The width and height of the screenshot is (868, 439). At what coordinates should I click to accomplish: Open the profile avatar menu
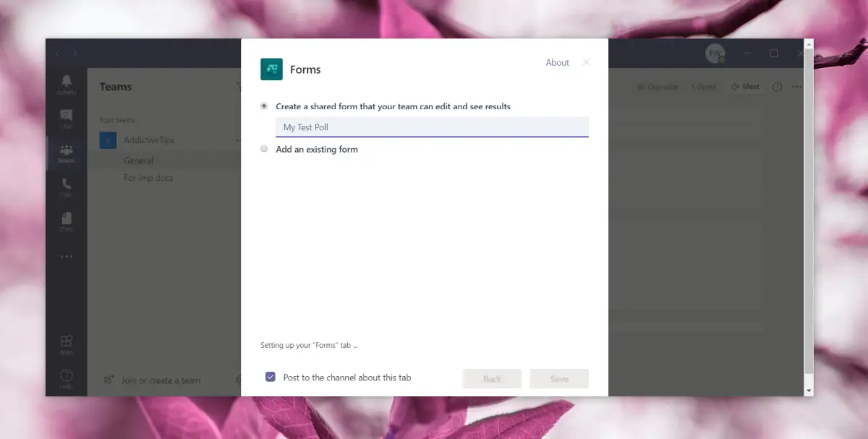(715, 54)
